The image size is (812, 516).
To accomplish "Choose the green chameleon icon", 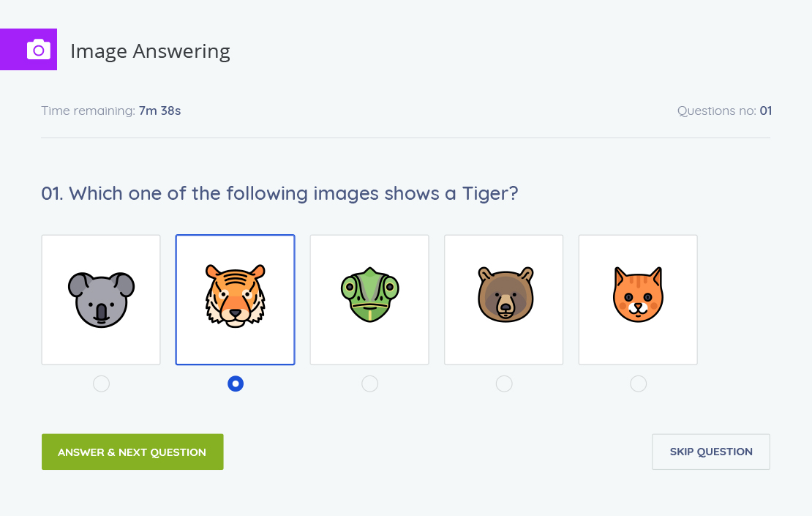I will click(x=369, y=295).
